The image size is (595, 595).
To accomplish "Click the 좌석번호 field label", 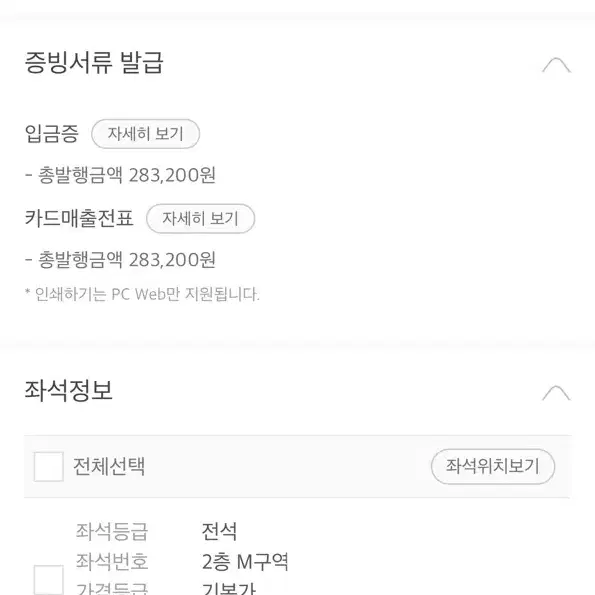I will pyautogui.click(x=112, y=562).
